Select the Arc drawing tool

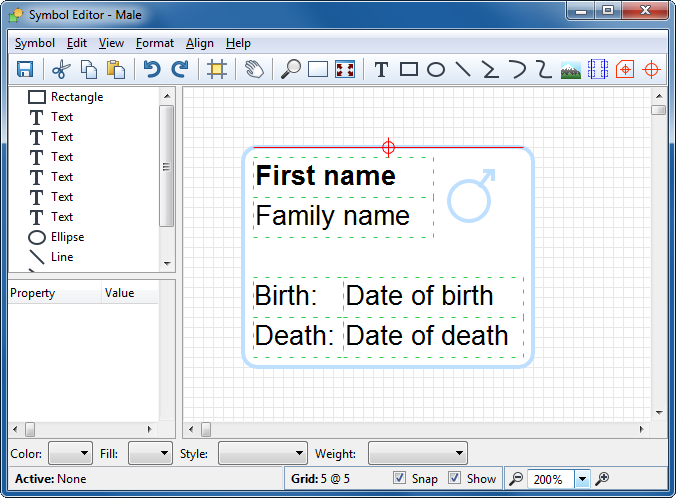pos(517,69)
